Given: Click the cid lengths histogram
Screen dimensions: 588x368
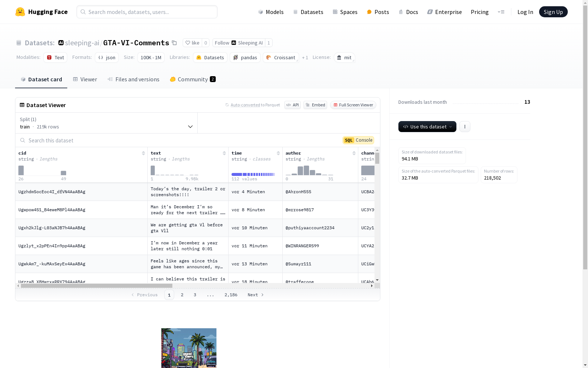Looking at the screenshot, I should 42,170.
